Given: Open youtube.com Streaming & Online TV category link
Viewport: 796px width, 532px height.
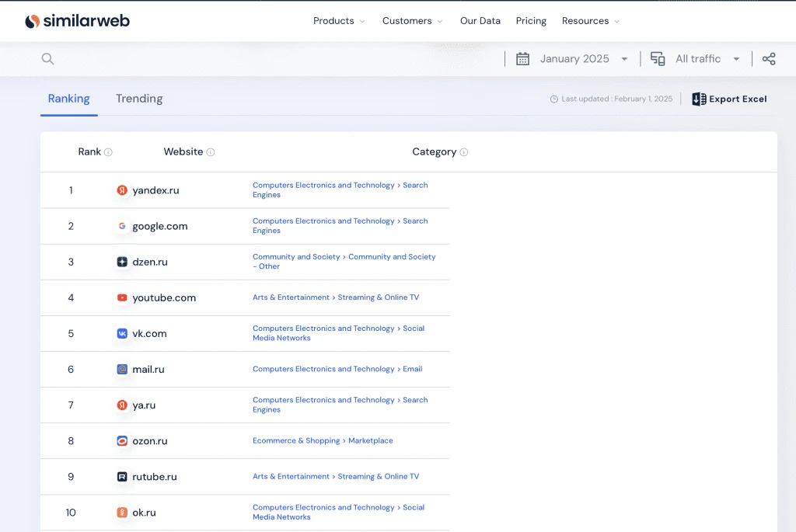Looking at the screenshot, I should pos(336,297).
